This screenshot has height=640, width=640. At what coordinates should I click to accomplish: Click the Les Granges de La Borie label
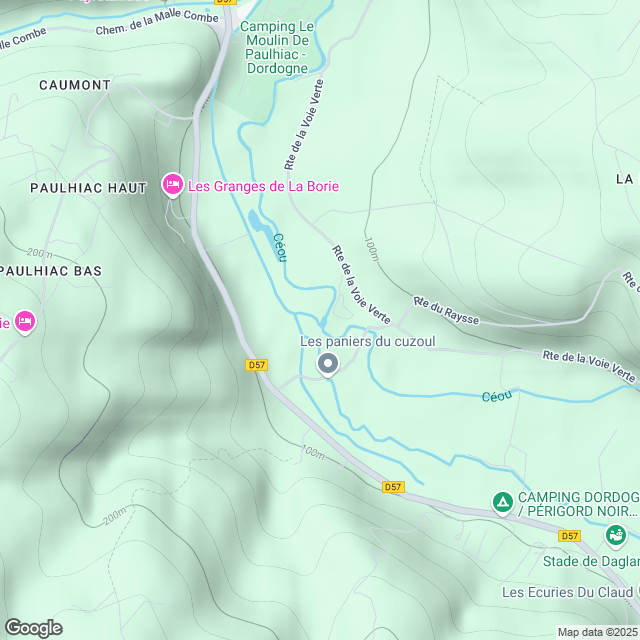click(x=263, y=187)
